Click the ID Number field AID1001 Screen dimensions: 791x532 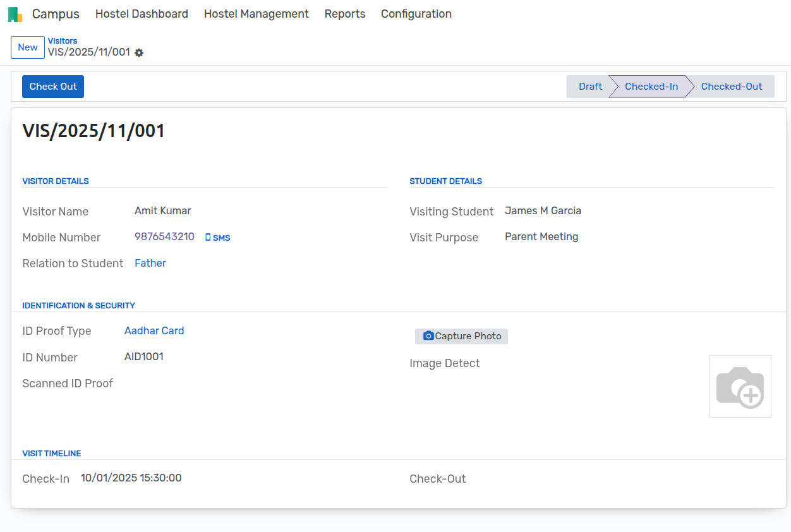(x=144, y=357)
